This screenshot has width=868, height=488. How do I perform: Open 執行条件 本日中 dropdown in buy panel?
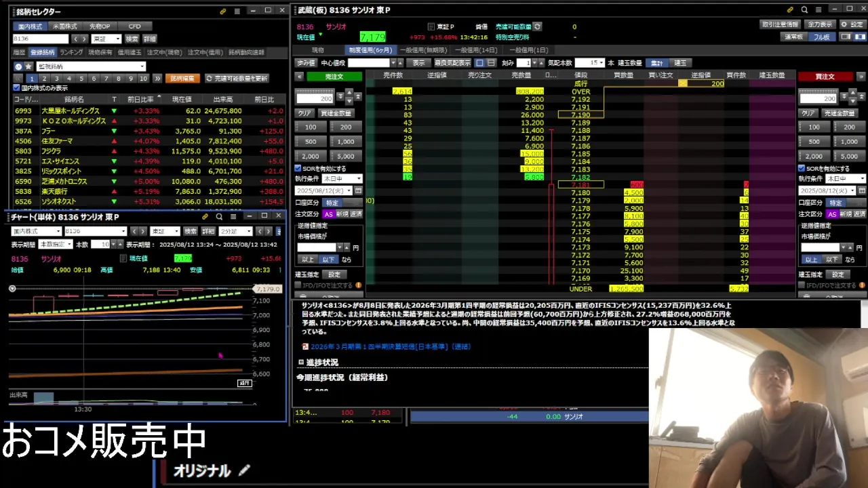[845, 179]
